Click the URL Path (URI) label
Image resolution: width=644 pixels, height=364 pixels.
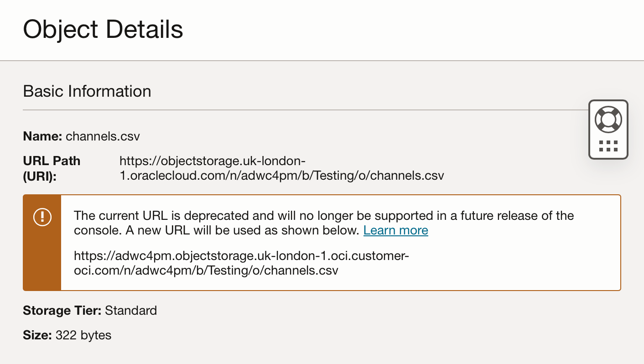(x=52, y=168)
